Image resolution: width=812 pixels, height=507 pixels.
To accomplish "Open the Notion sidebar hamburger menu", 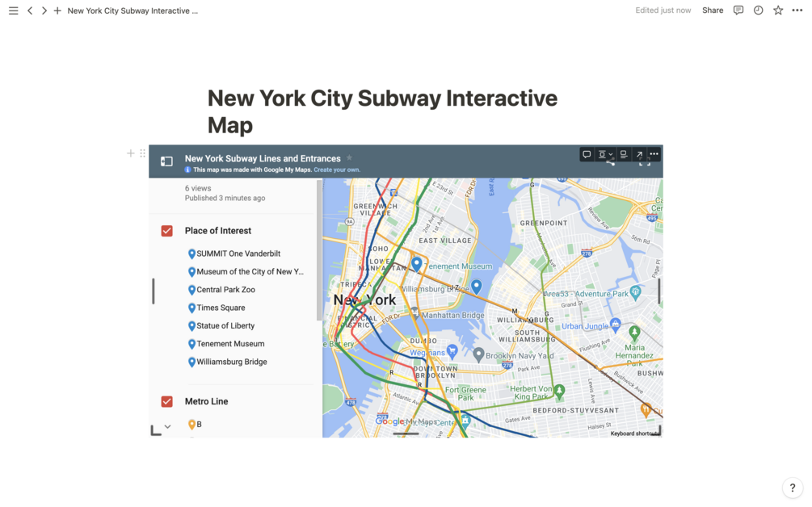I will click(14, 10).
